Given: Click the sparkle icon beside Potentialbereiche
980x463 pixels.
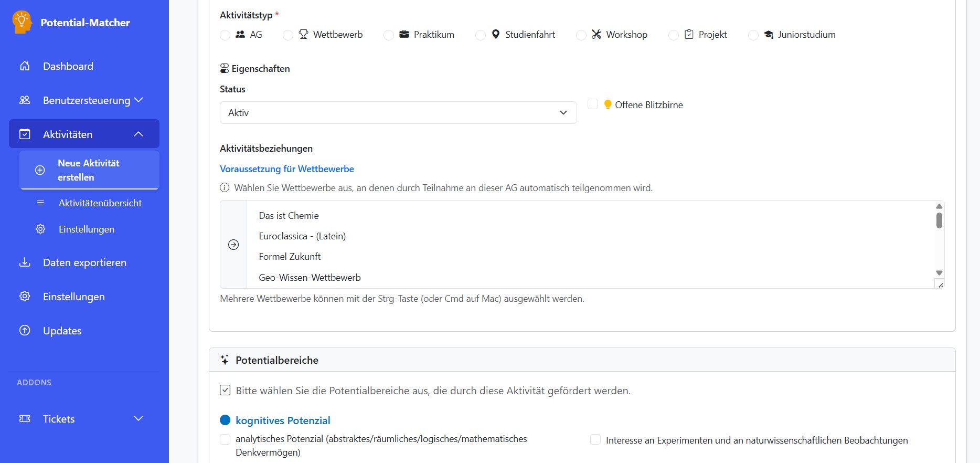Looking at the screenshot, I should point(225,360).
